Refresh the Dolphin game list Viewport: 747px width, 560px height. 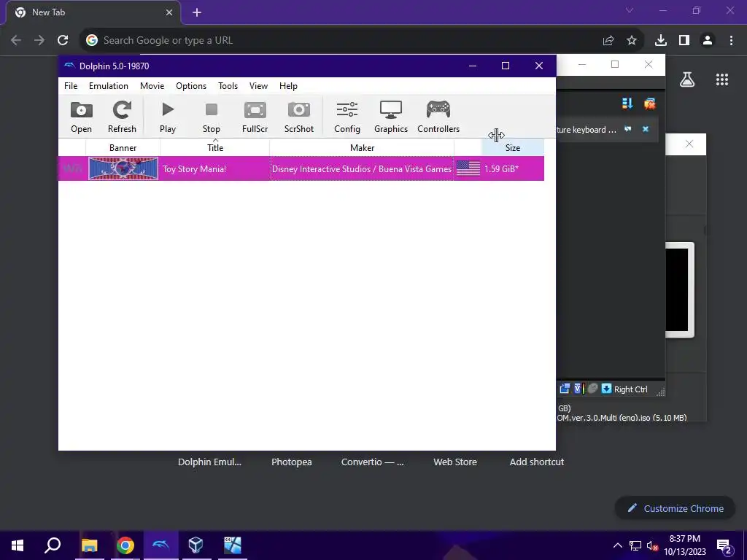click(122, 117)
